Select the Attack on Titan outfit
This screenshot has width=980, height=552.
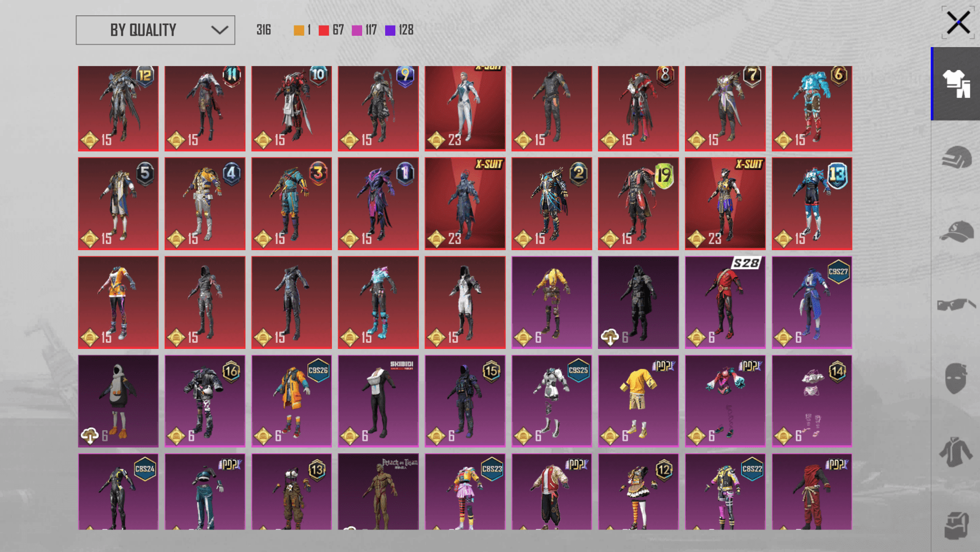tap(378, 491)
